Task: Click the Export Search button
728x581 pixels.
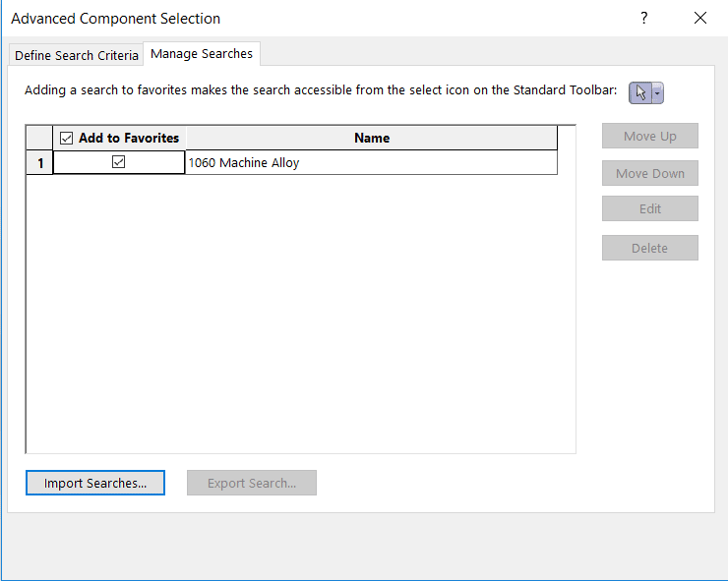Action: click(x=252, y=484)
